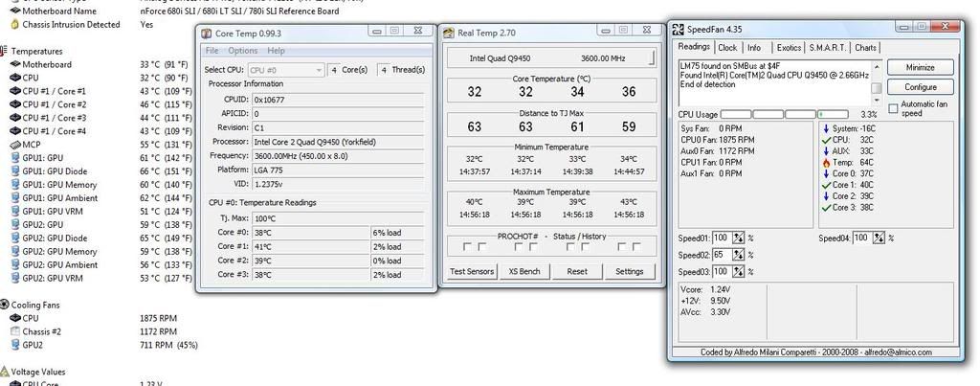Open the Options menu in Core Temp
Viewport: 980px width, 386px height.
click(x=242, y=51)
